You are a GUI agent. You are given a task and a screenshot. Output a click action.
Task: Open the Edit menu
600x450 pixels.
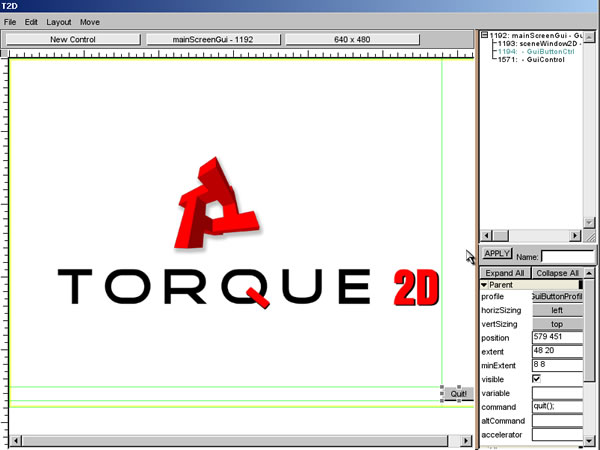[x=31, y=22]
